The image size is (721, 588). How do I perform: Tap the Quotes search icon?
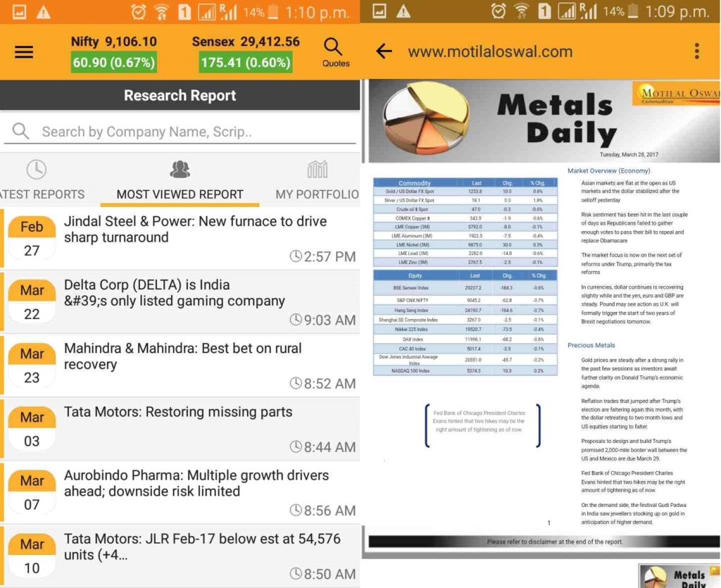[x=334, y=47]
